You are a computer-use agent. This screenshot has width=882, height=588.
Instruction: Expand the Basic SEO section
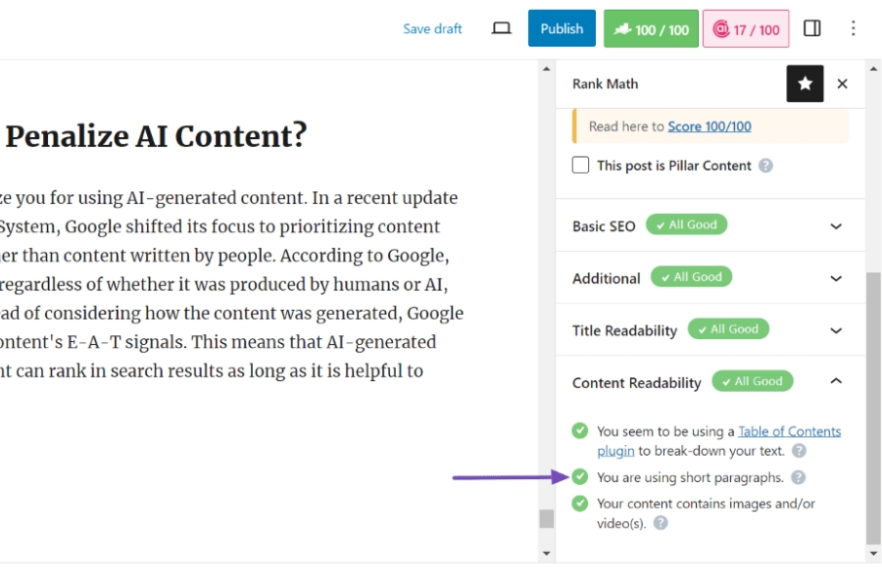[838, 224]
